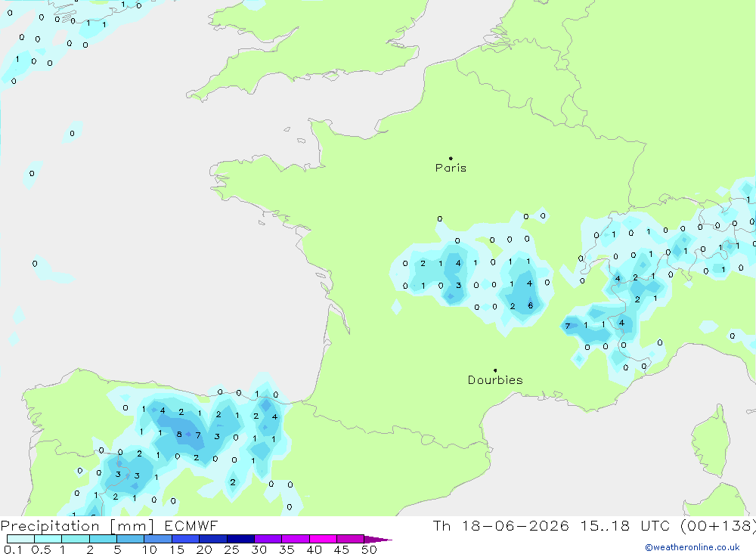Click the "[mm]" unit label

[x=132, y=526]
